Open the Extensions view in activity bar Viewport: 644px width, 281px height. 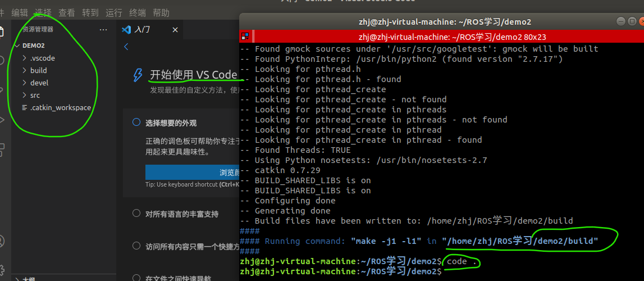point(2,149)
